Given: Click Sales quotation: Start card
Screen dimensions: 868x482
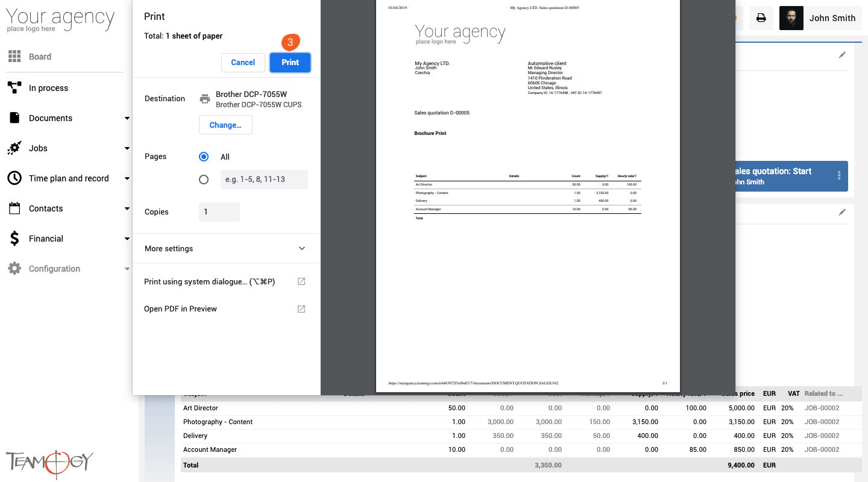Looking at the screenshot, I should [791, 176].
